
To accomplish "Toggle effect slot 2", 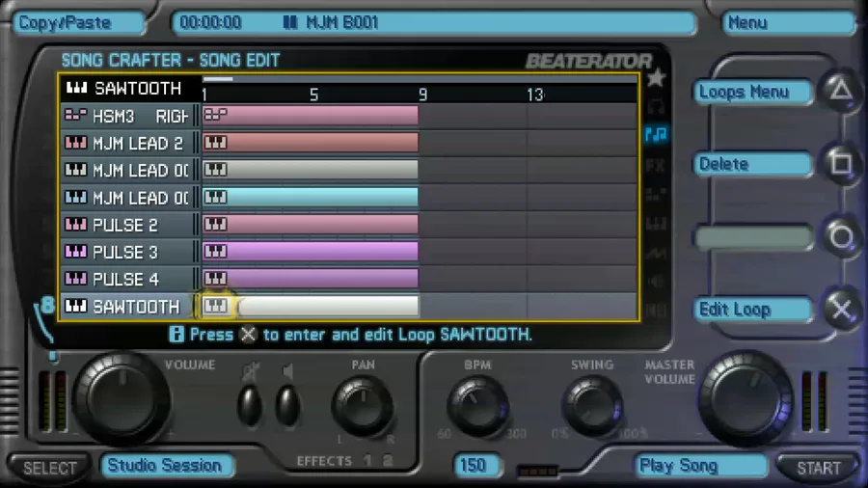I will coord(388,460).
